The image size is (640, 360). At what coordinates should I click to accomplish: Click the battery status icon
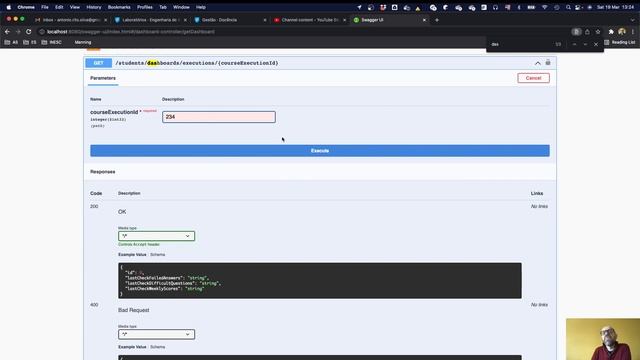click(531, 7)
